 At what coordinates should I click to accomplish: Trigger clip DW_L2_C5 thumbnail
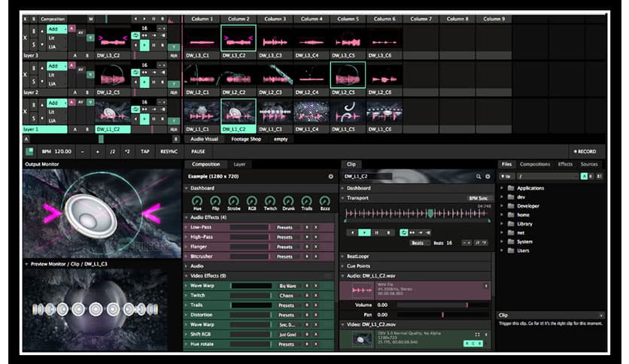click(348, 75)
